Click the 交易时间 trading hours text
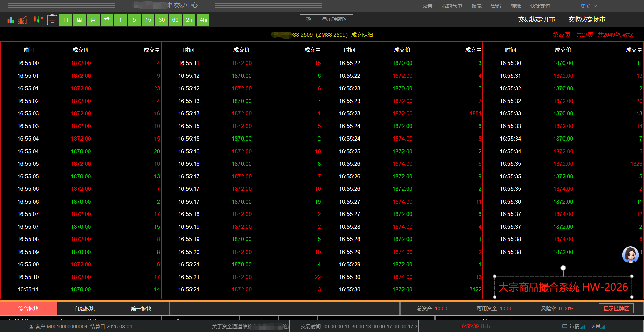644x332 pixels. (360, 327)
